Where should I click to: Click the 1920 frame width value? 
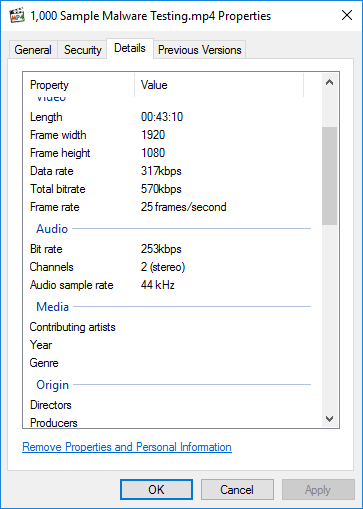pos(153,135)
